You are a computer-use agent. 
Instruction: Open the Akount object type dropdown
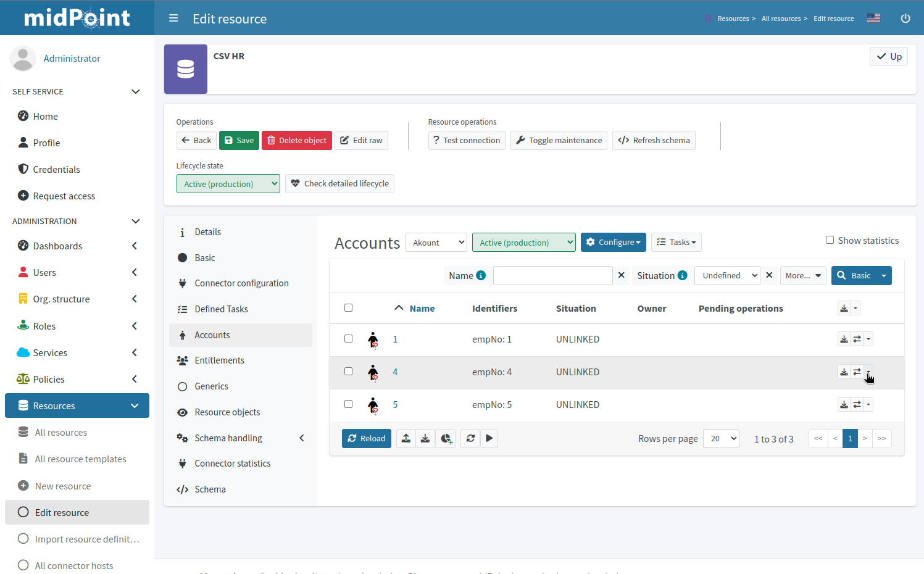436,243
